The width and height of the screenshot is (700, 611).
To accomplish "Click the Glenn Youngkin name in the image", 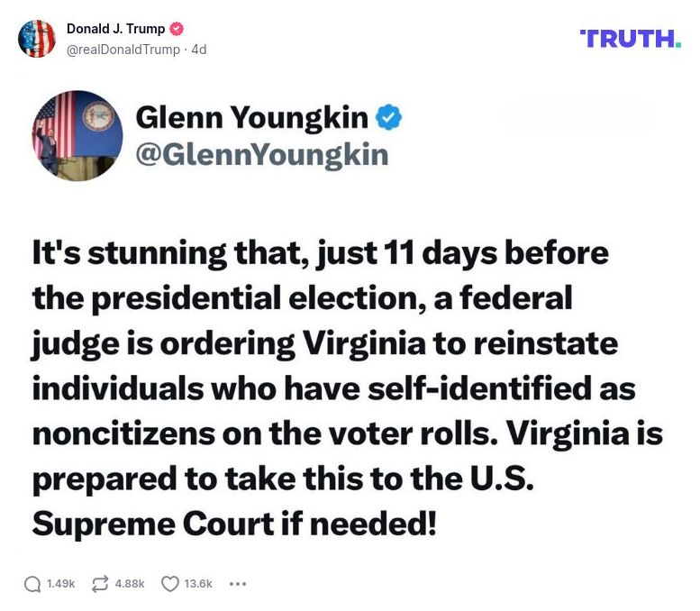I will click(x=251, y=117).
